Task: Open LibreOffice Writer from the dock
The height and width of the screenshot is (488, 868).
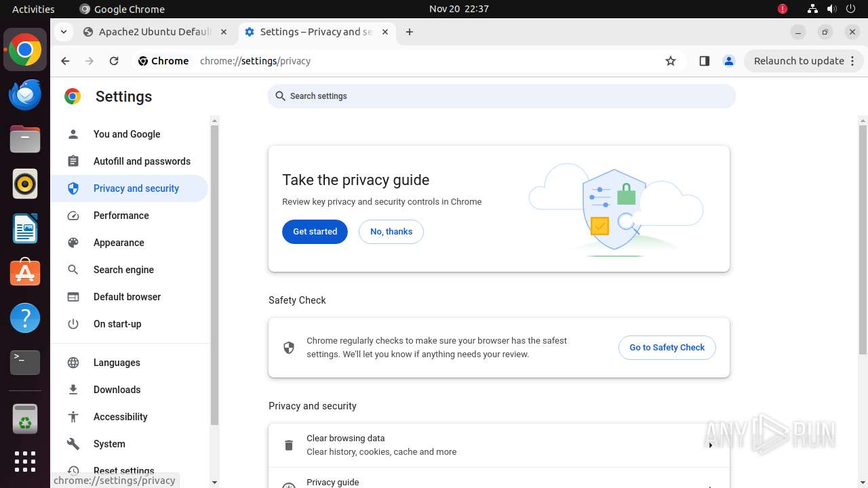Action: (x=25, y=229)
